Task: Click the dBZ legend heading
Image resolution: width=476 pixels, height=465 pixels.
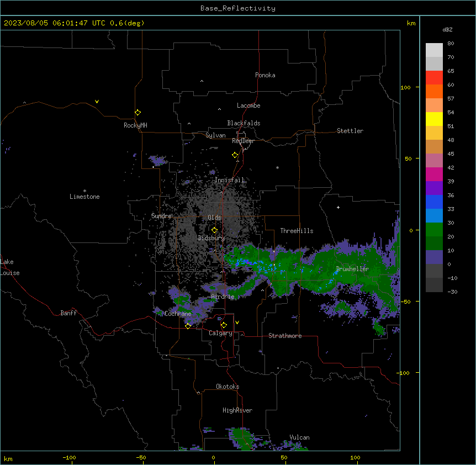Action: coord(447,30)
